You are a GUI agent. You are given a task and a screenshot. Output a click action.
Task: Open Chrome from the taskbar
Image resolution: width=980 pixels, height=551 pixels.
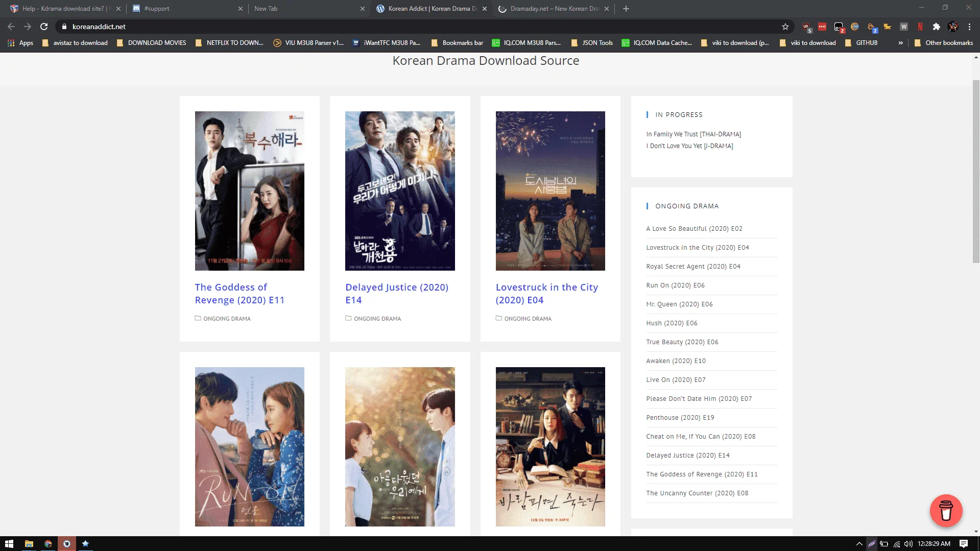[x=48, y=543]
